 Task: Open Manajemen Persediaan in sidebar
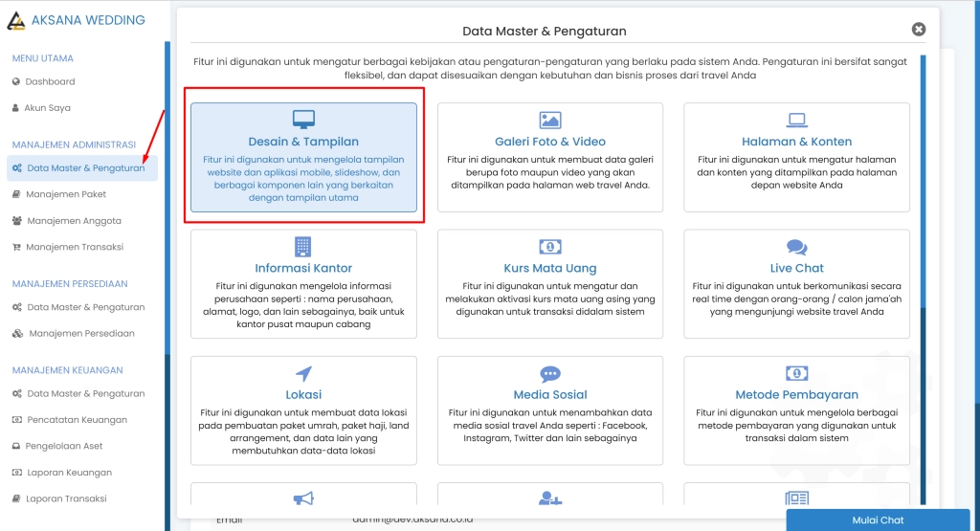tap(81, 334)
